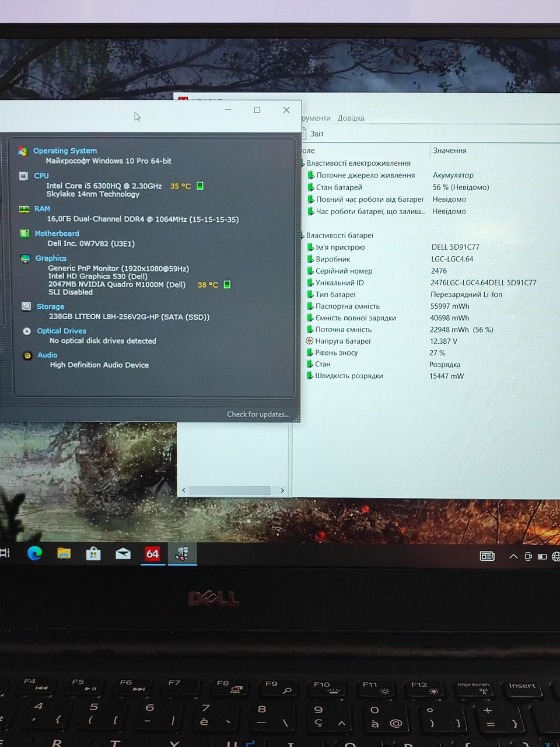This screenshot has width=560, height=747.
Task: Open Operating System section link
Action: [x=65, y=151]
